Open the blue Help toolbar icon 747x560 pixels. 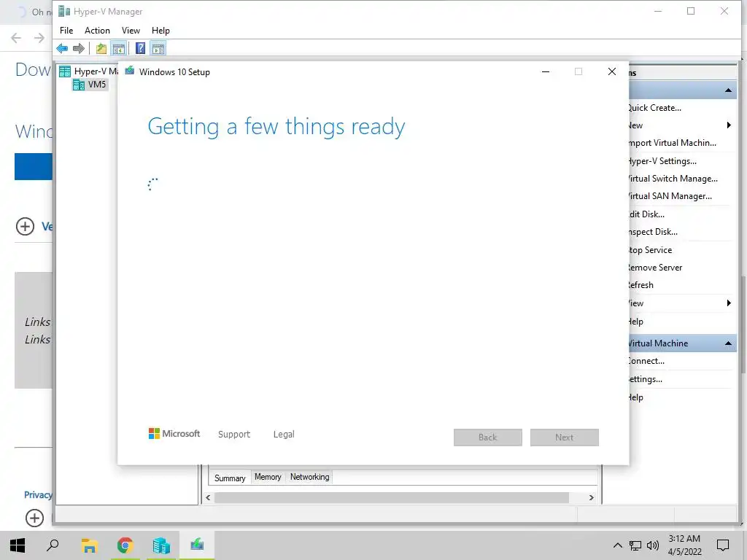[x=141, y=48]
